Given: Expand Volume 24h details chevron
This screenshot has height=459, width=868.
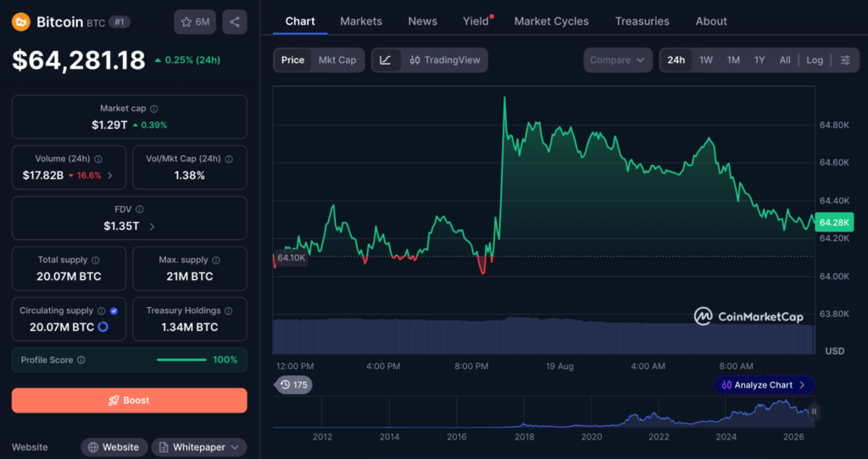Looking at the screenshot, I should [x=110, y=176].
